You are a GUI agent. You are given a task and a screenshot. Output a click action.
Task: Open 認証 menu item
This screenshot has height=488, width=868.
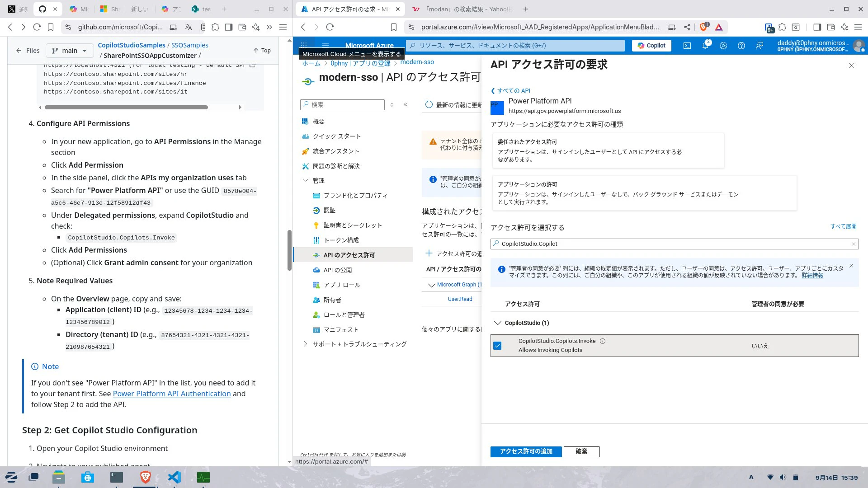[329, 211]
